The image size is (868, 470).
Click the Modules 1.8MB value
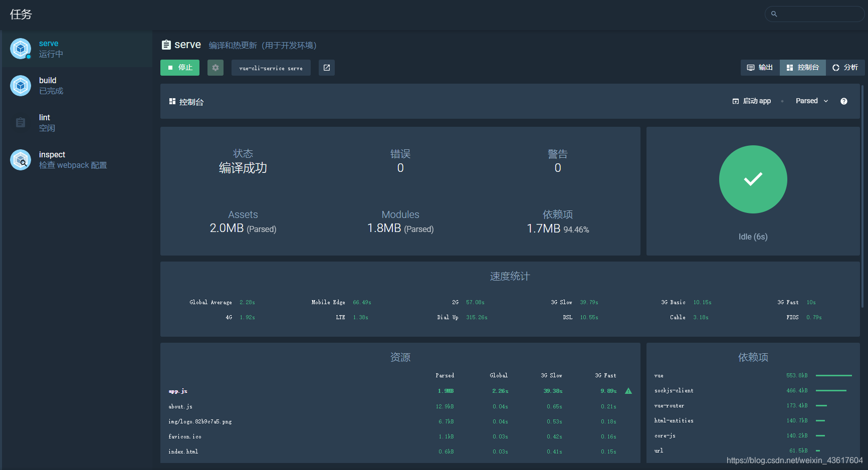pos(400,228)
